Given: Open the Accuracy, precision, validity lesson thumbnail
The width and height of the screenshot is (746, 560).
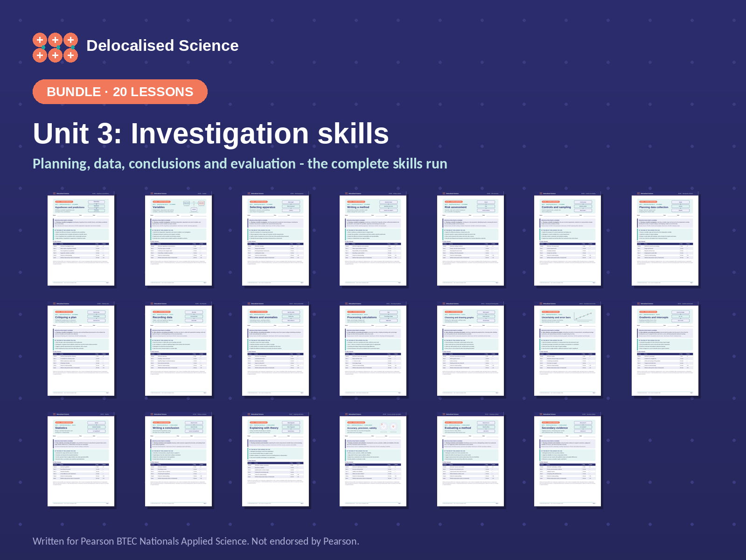Looking at the screenshot, I should [x=373, y=459].
